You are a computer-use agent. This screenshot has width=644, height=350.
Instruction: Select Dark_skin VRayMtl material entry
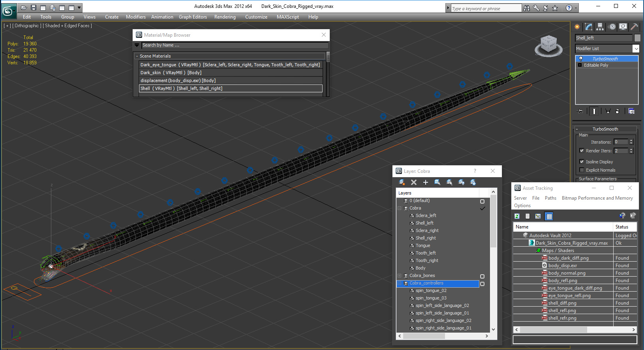tap(231, 73)
